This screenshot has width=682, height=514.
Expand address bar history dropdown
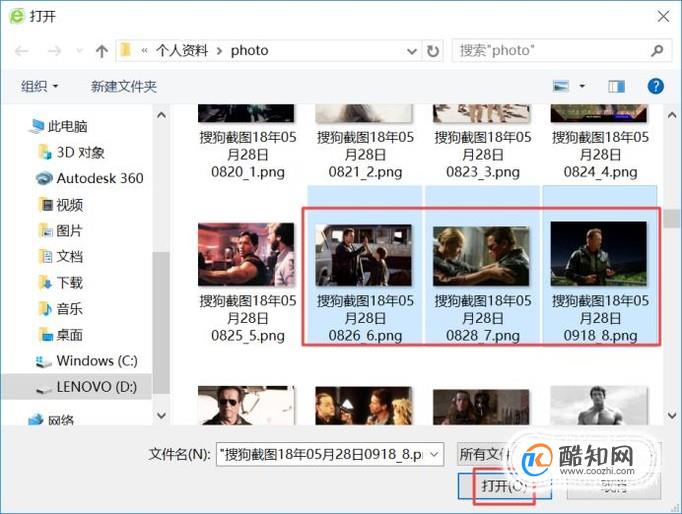tap(411, 51)
